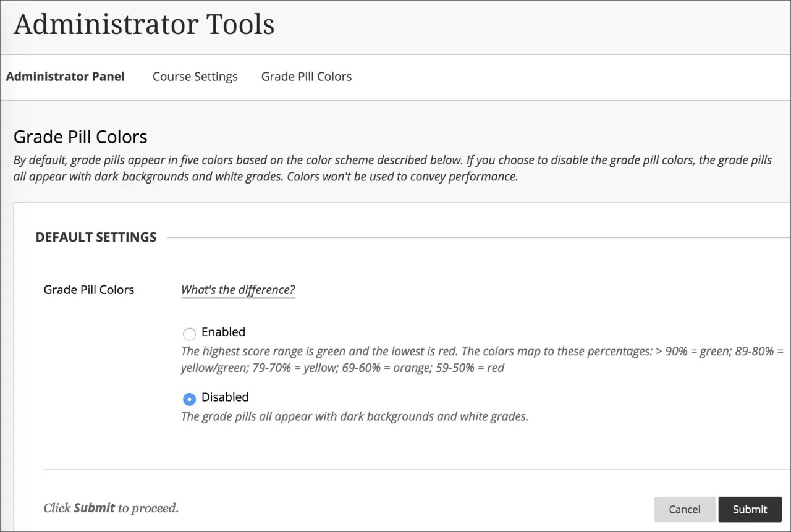Click the Grade Pill Colors breadcrumb item
Screen dimensions: 791x532
coord(306,77)
